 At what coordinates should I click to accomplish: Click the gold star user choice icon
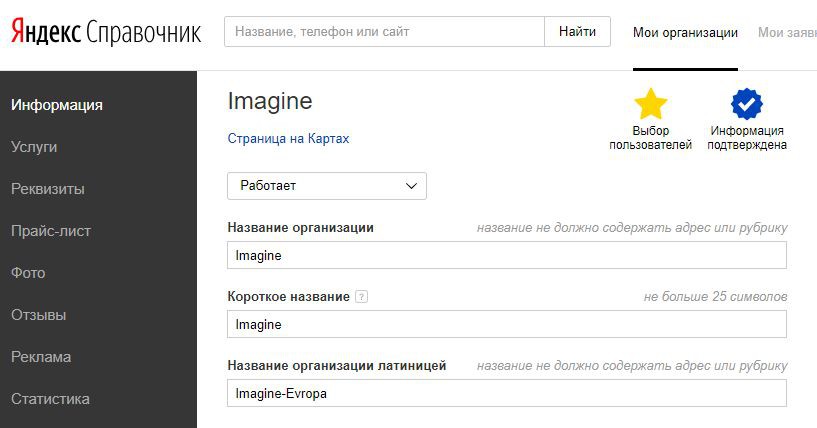pos(651,104)
